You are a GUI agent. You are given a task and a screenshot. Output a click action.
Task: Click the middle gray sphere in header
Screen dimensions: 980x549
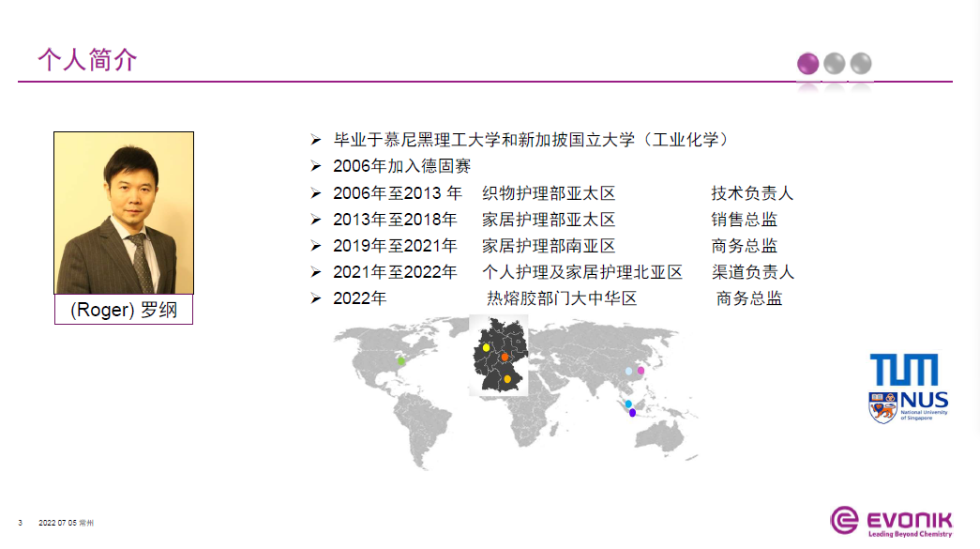[x=834, y=64]
